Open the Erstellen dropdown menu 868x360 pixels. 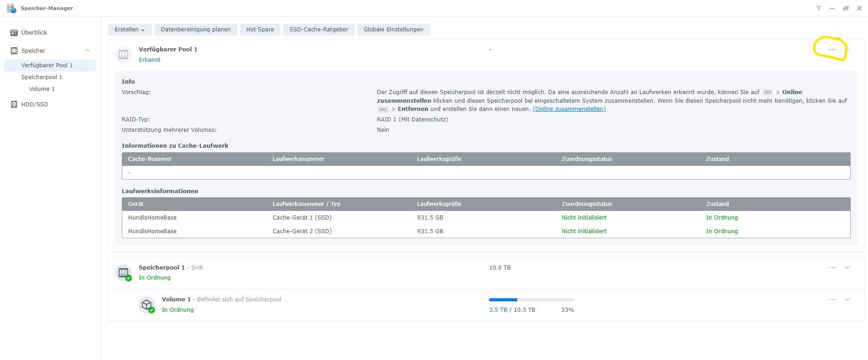point(129,30)
